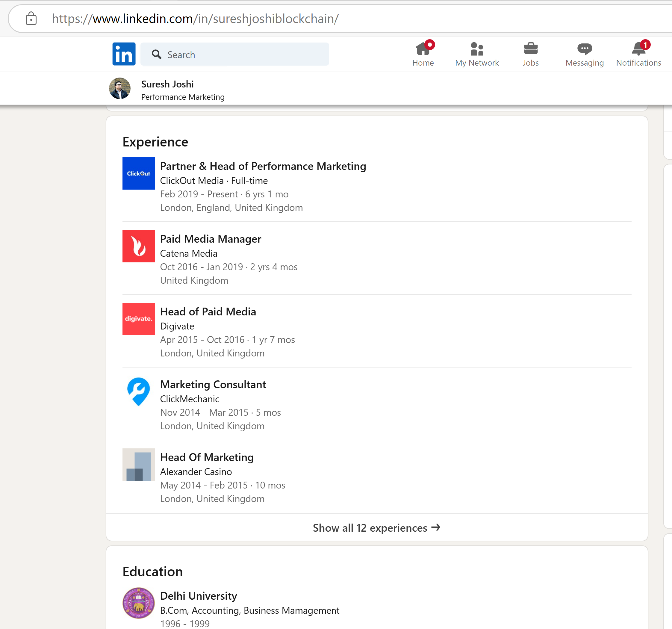Select the Notifications navigation label
The width and height of the screenshot is (672, 629).
[x=638, y=63]
